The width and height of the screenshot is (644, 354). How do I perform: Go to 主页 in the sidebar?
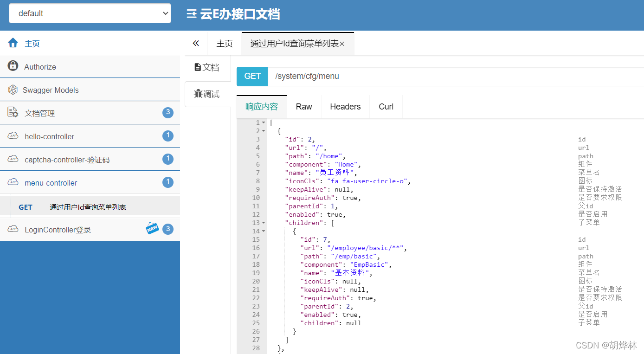(x=90, y=43)
